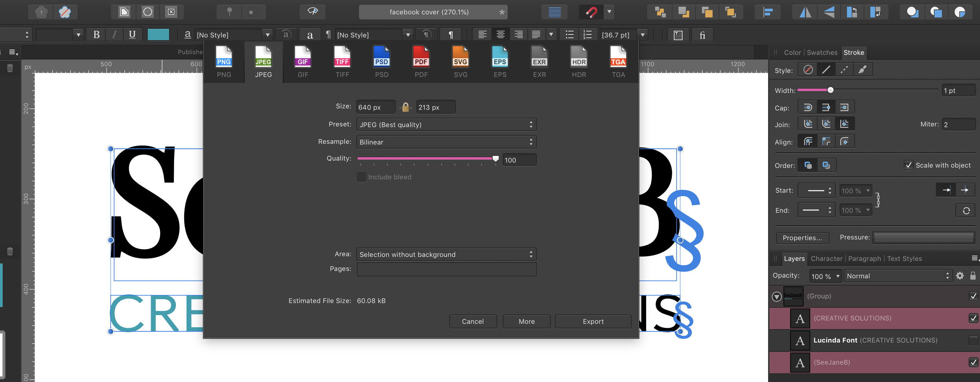
Task: Select the HDR export format icon
Action: 579,57
